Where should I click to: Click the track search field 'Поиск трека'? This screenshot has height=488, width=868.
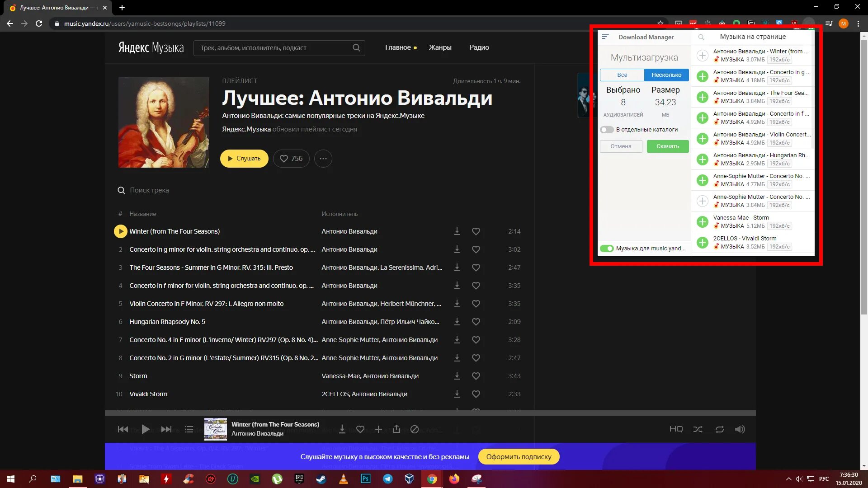tap(149, 190)
